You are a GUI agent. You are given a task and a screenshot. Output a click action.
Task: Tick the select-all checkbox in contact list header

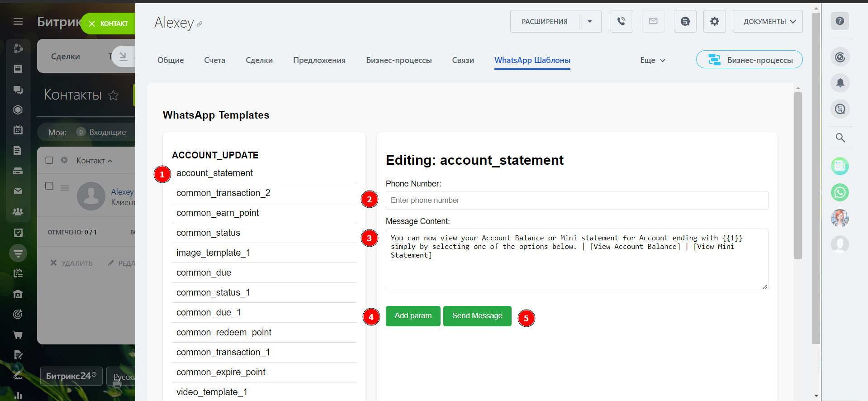click(x=49, y=160)
